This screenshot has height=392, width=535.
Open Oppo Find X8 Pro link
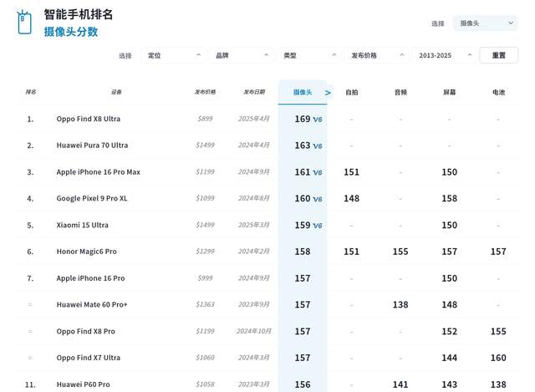tap(85, 331)
